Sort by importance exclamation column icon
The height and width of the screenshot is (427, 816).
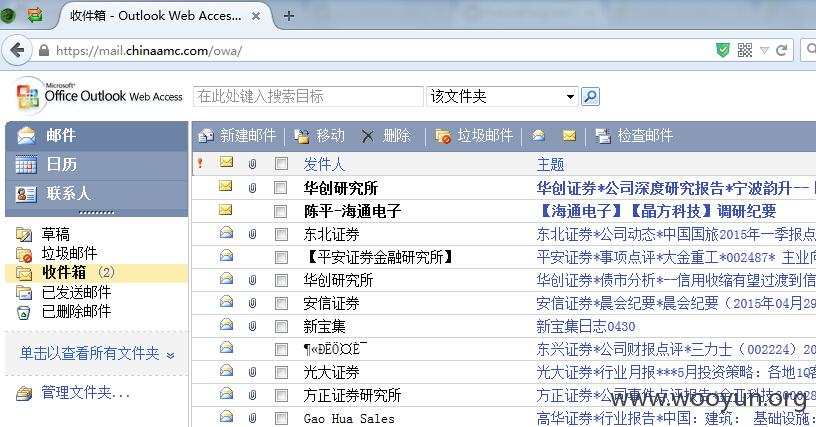coord(200,163)
